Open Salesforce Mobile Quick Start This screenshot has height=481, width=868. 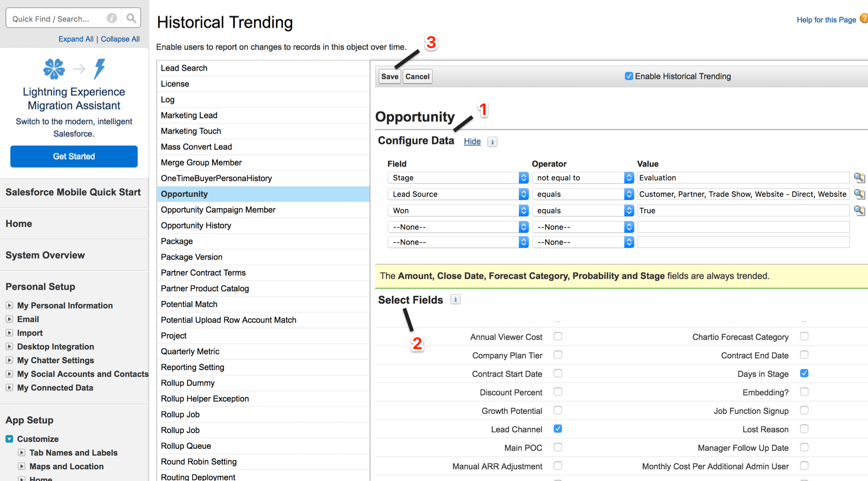pos(73,192)
